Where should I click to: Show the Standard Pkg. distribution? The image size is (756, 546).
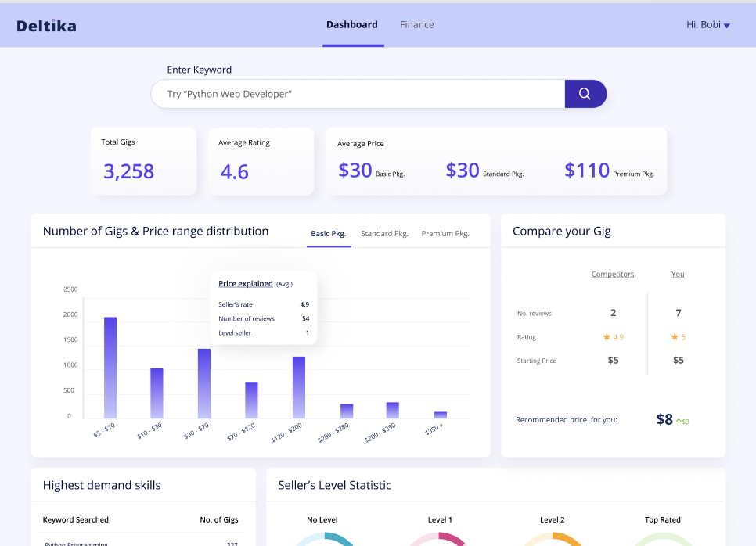pos(384,234)
